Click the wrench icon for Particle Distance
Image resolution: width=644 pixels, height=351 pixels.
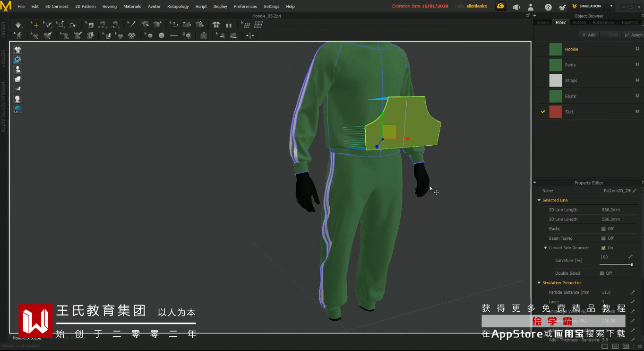[x=633, y=292]
